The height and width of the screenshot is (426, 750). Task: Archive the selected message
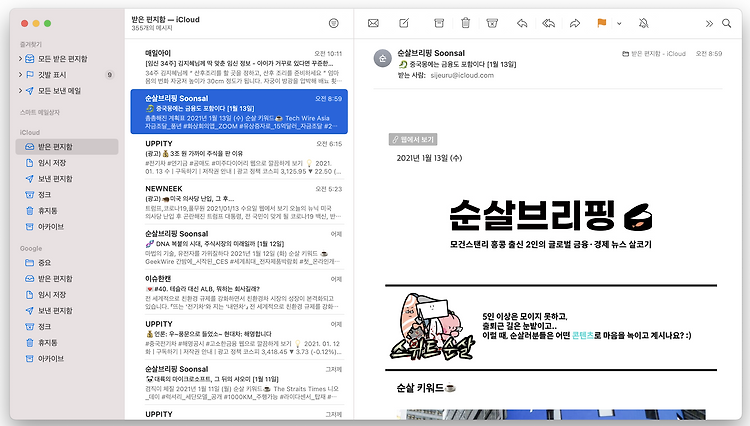[439, 23]
